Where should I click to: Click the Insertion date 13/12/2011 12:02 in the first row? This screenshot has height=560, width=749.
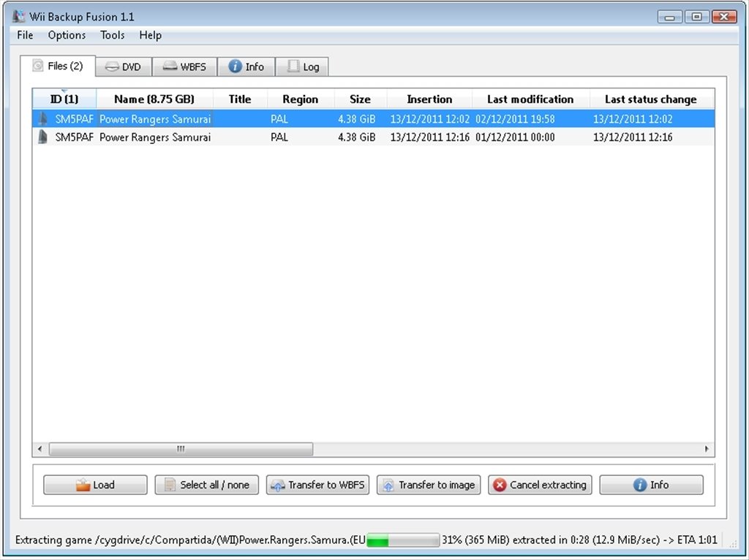point(430,119)
